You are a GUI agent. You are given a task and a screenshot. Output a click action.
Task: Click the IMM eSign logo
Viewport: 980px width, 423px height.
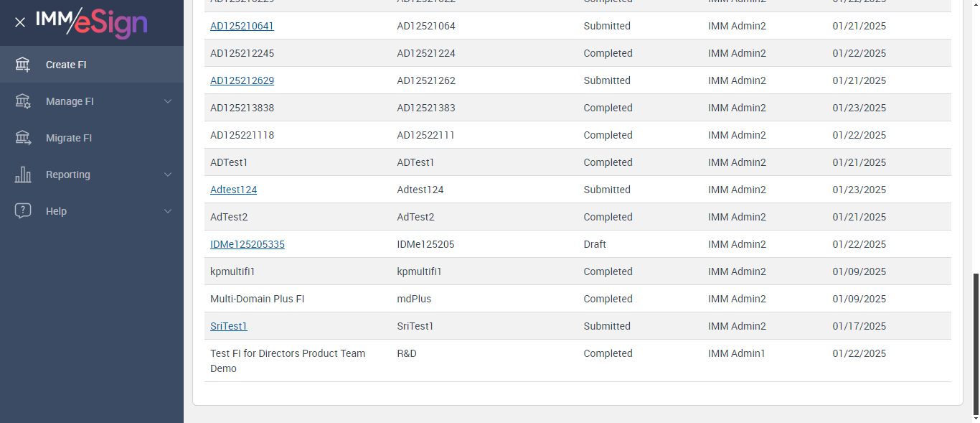[91, 22]
